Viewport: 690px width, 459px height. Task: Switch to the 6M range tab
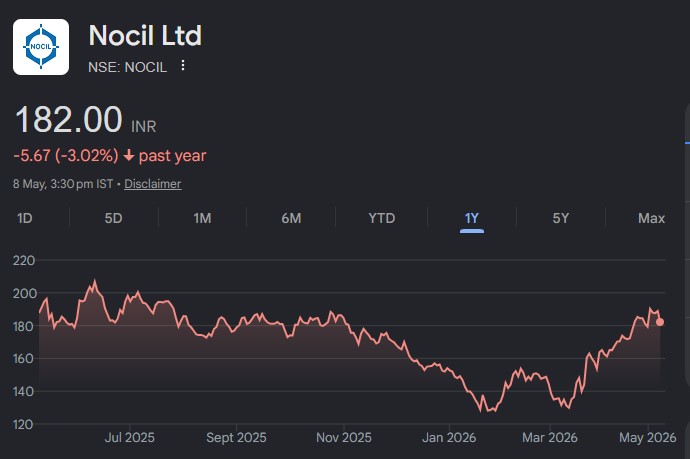[291, 218]
